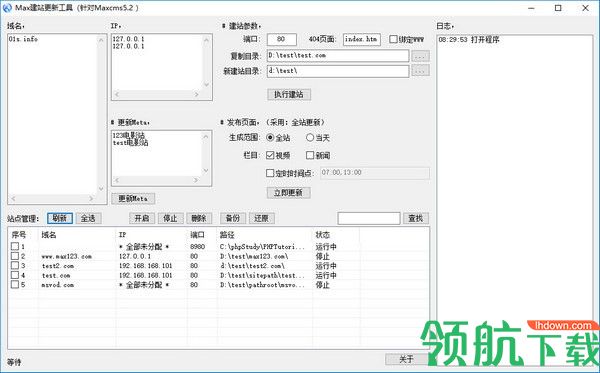Click the 刷新 button
The height and width of the screenshot is (373, 600).
60,218
